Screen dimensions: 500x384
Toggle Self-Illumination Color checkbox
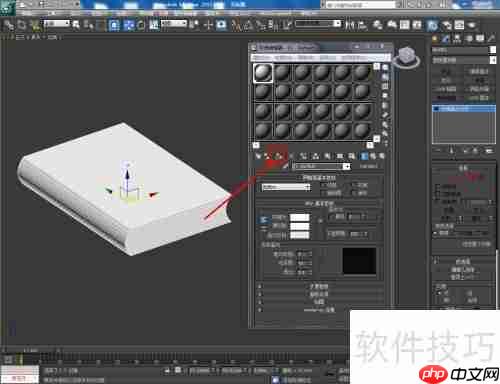(331, 217)
